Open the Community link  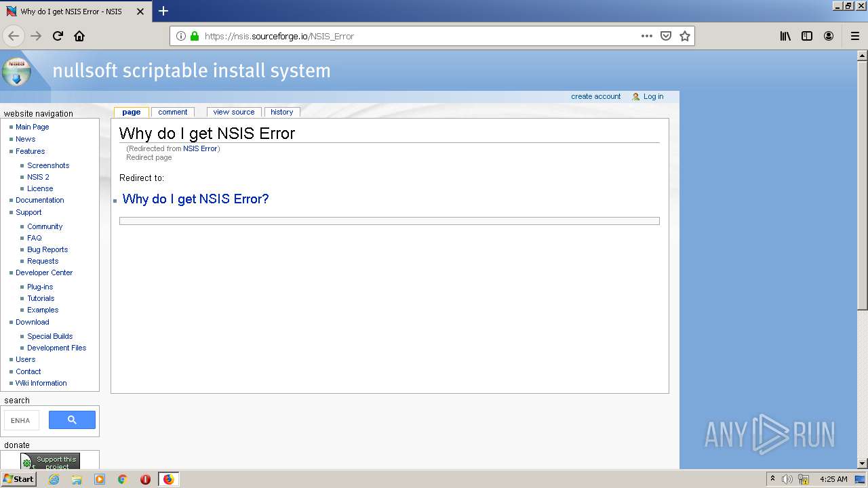point(45,226)
